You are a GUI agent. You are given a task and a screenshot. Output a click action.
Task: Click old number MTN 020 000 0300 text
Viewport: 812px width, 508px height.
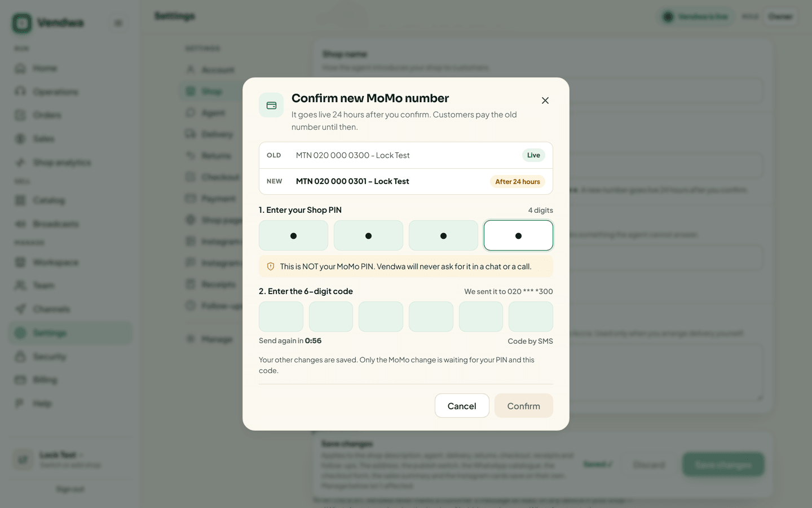pos(353,155)
